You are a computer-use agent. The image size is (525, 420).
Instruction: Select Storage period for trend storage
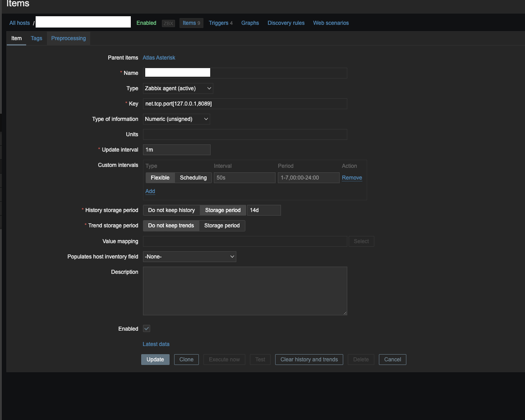coord(222,226)
